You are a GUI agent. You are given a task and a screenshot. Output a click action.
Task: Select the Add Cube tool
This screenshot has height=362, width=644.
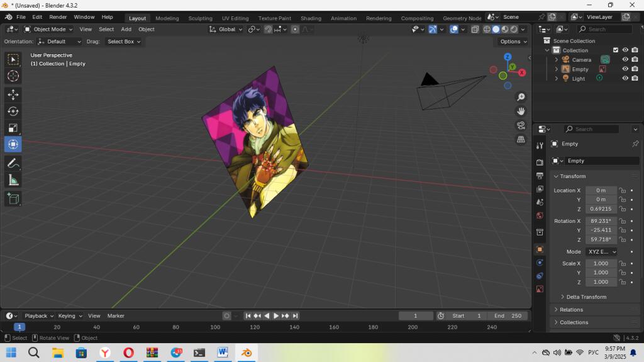[x=13, y=199]
